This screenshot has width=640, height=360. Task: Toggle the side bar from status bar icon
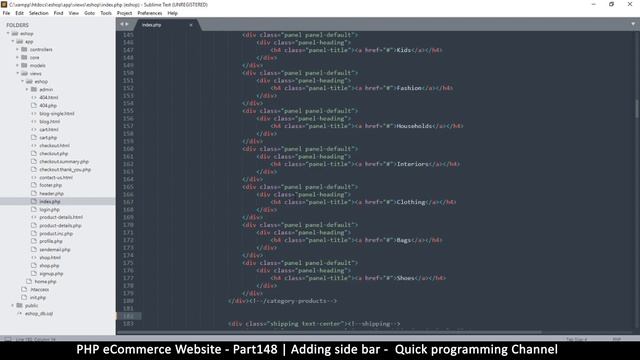tap(7, 339)
